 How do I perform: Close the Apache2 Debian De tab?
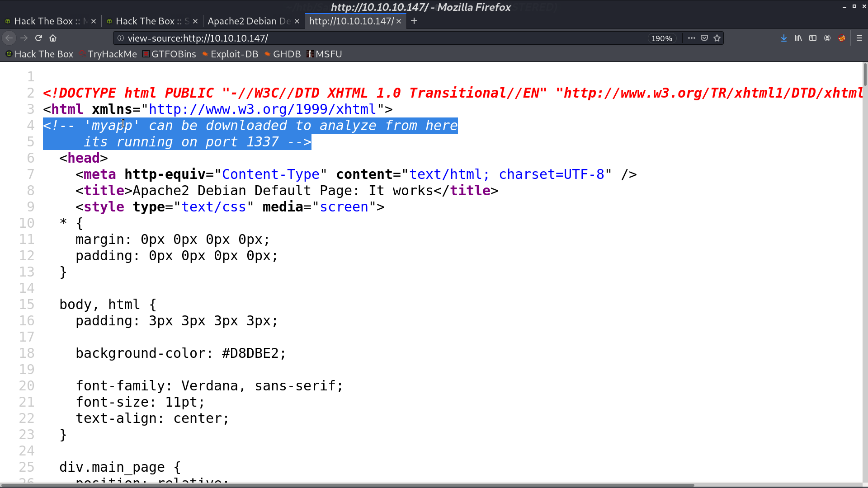pyautogui.click(x=297, y=21)
